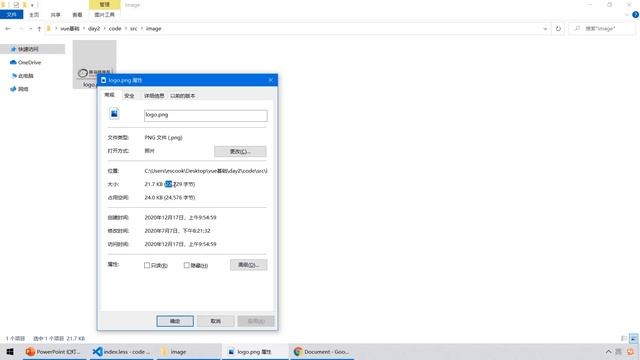Open the Share (共享) ribbon tab
The height and width of the screenshot is (360, 640).
(x=56, y=15)
